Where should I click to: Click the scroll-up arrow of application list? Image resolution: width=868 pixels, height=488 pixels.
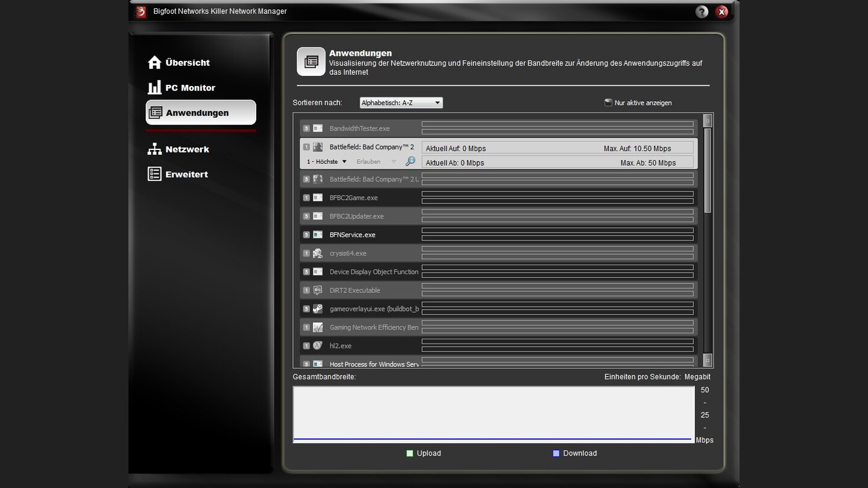[708, 120]
